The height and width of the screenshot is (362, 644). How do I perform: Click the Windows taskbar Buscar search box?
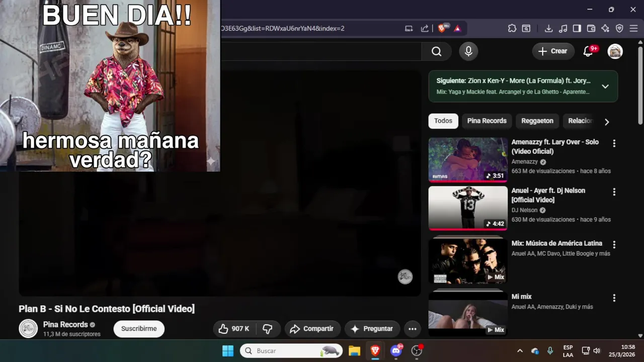[291, 351]
